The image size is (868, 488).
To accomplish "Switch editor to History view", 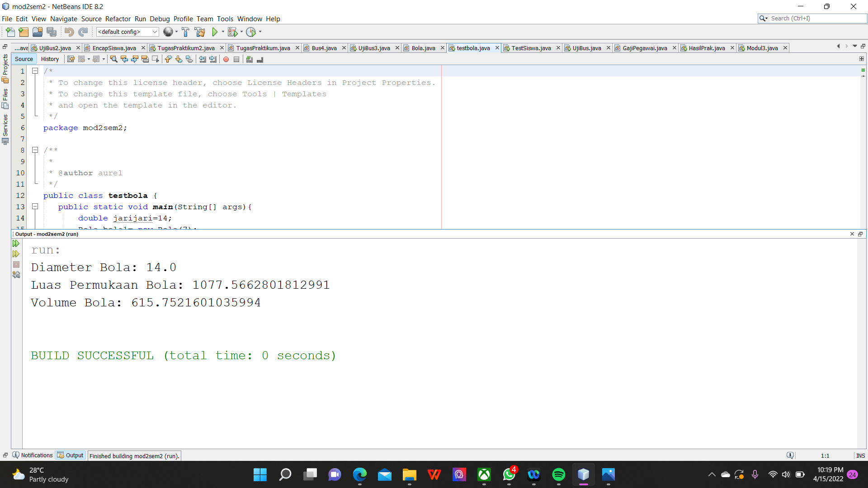I will (x=50, y=59).
